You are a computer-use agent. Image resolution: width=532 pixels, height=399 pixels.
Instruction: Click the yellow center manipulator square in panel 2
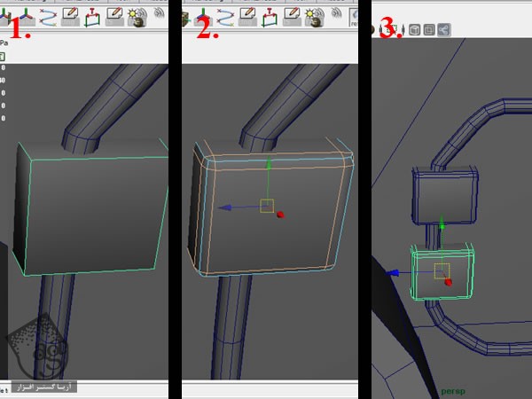click(x=266, y=206)
